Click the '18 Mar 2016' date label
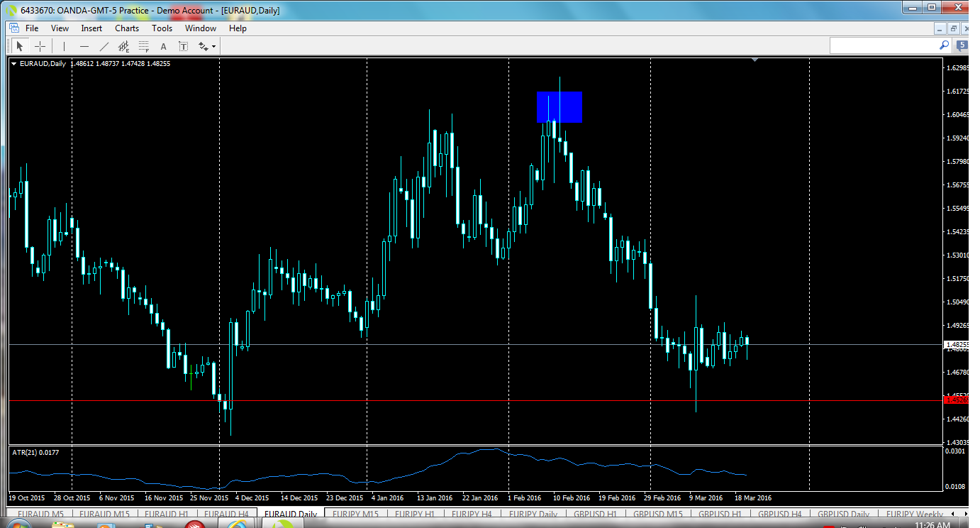Screen dimensions: 980x528 [753, 497]
